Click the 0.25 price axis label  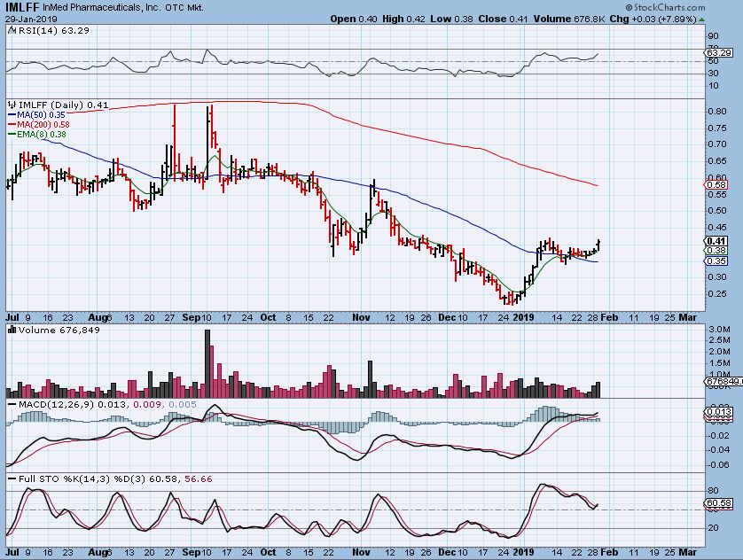click(717, 294)
